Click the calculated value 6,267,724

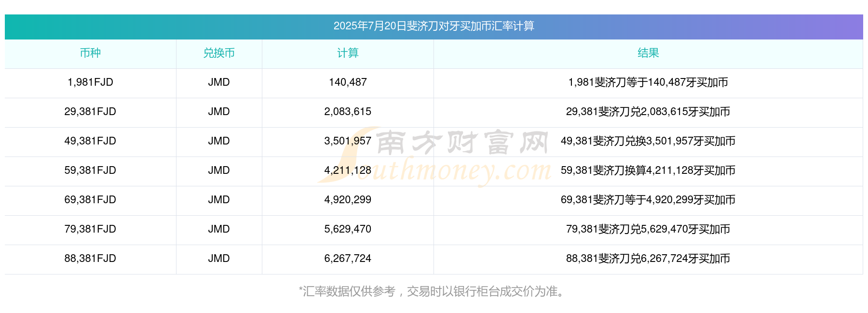coord(348,259)
